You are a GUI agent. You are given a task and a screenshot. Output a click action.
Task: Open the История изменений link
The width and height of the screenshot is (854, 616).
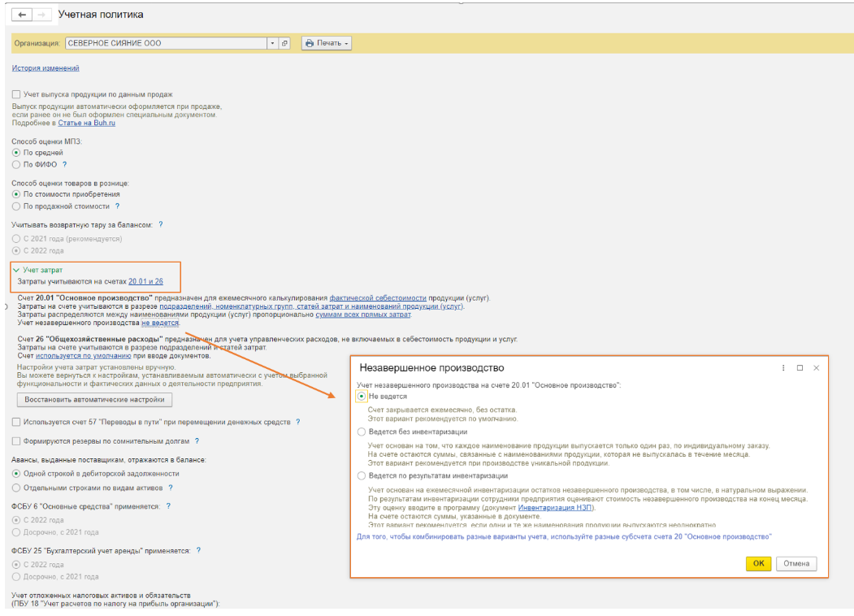click(46, 68)
